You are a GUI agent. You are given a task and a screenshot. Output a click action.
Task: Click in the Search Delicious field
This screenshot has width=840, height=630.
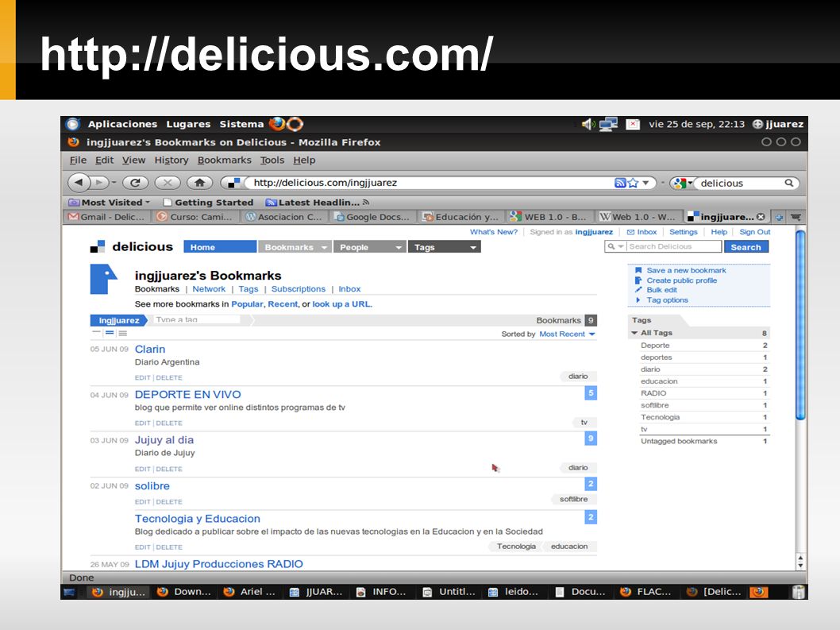(x=673, y=246)
